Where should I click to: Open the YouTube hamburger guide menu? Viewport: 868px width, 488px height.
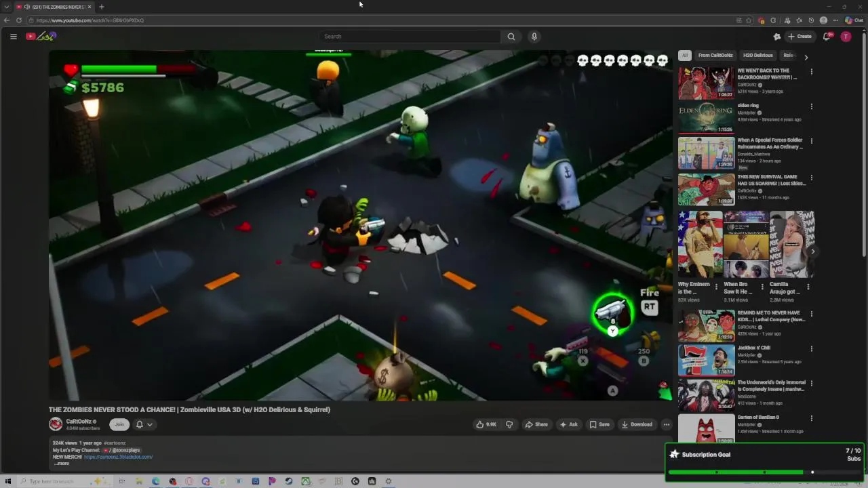(13, 37)
